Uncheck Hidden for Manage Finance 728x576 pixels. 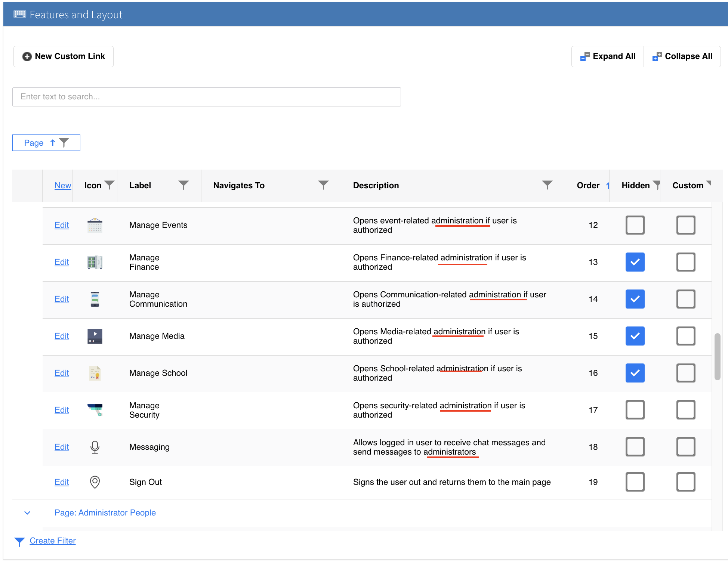pos(635,262)
